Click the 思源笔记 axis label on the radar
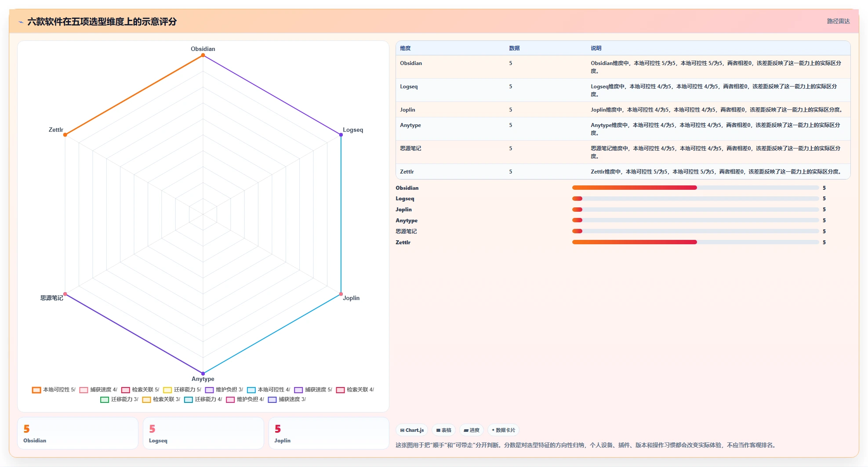Image resolution: width=868 pixels, height=467 pixels. coord(52,298)
